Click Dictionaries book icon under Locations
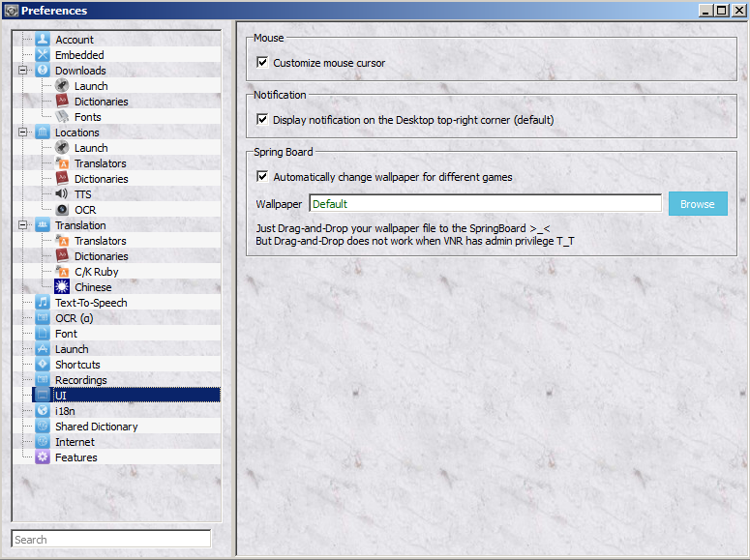This screenshot has height=560, width=750. (62, 178)
